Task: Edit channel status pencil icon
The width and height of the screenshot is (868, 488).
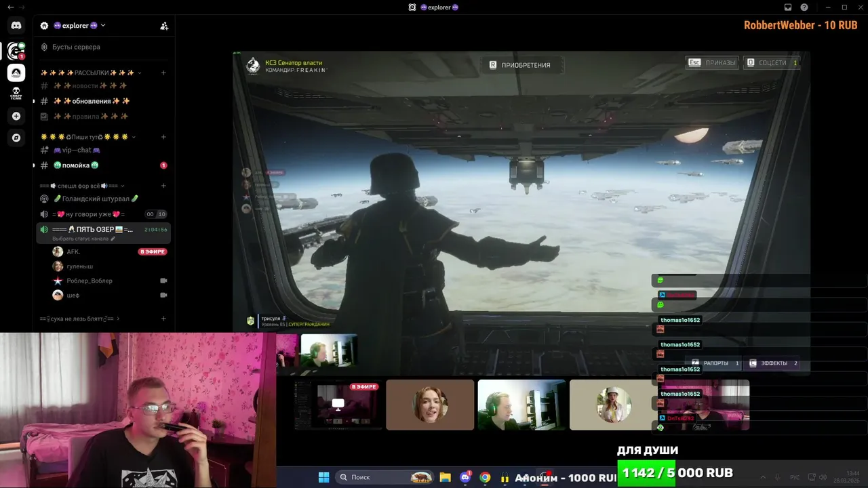Action: pyautogui.click(x=113, y=239)
